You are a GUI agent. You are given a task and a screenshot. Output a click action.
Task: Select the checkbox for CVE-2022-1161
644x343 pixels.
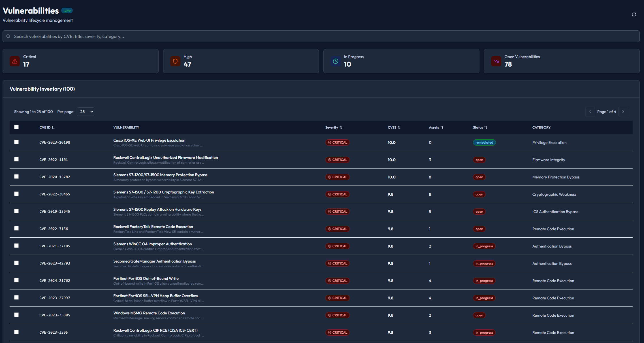[16, 159]
